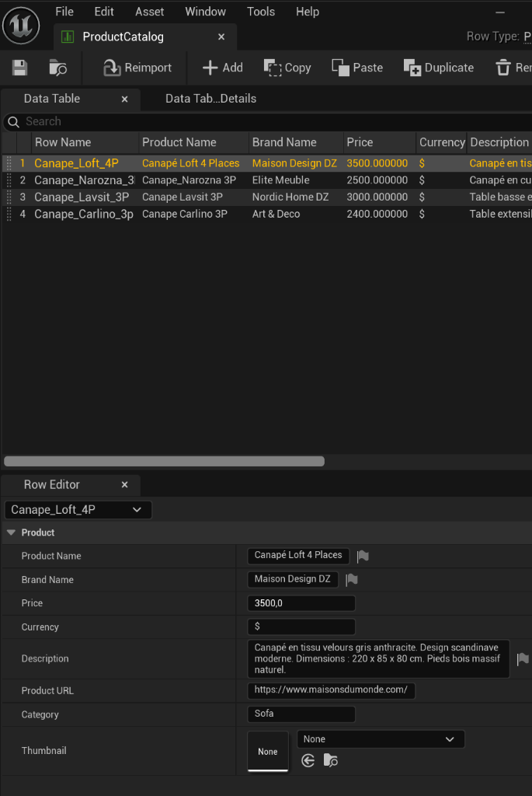This screenshot has width=532, height=796.
Task: Select the Row Editor tab
Action: click(x=52, y=484)
